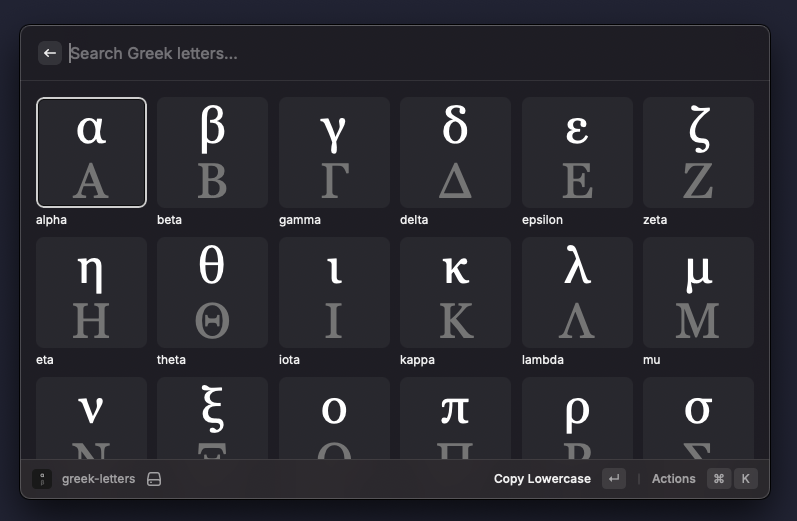Select the iota letter tile
Viewport: 797px width, 521px height.
[x=334, y=292]
